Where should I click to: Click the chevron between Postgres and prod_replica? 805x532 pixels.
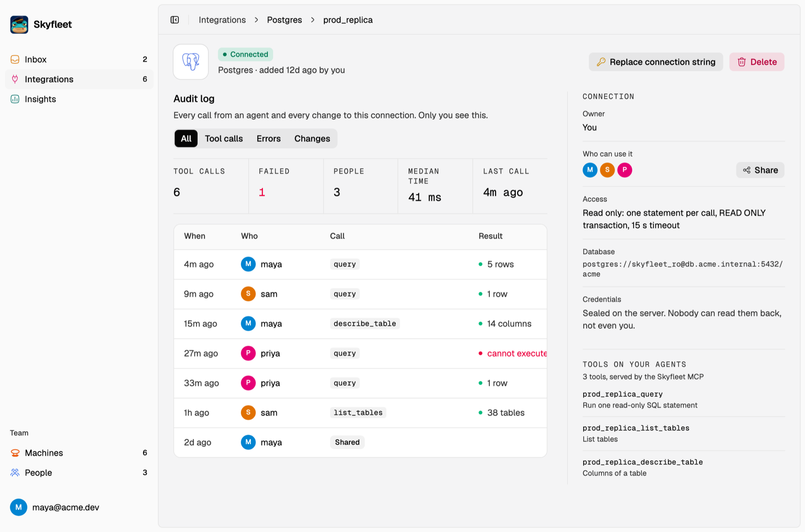tap(313, 20)
